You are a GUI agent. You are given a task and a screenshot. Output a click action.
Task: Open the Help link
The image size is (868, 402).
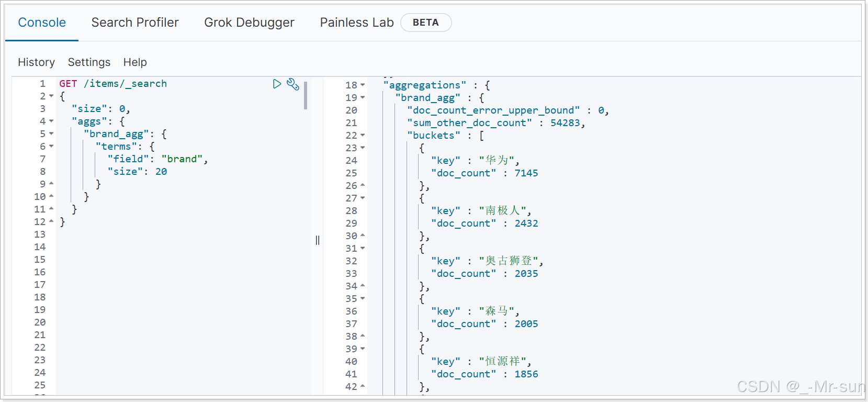coord(135,62)
